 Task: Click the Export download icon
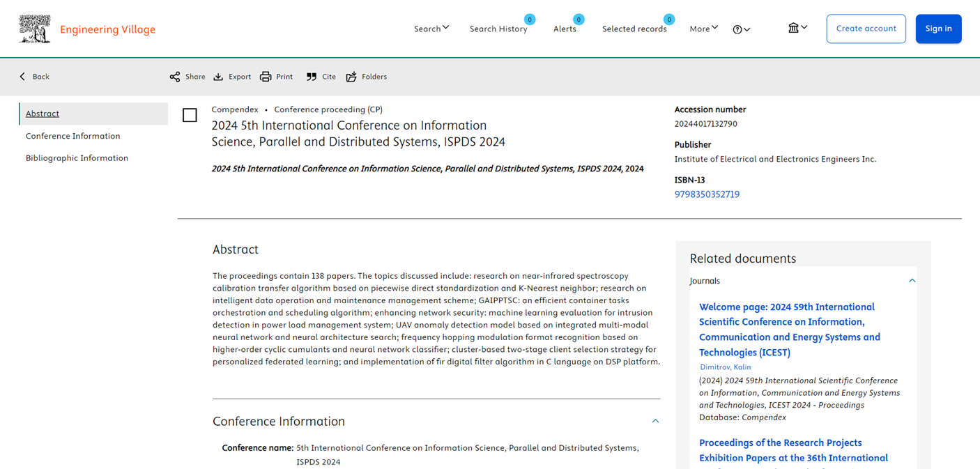click(x=218, y=77)
